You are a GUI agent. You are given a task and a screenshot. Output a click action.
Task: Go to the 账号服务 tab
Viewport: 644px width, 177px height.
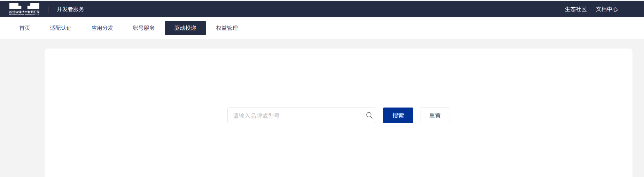click(143, 28)
